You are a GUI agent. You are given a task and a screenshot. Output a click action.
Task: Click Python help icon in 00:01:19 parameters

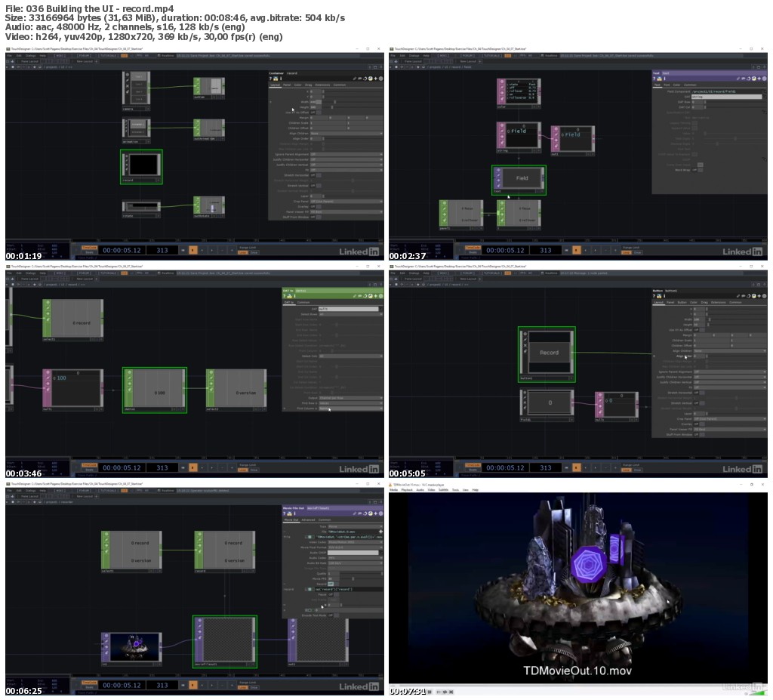276,79
